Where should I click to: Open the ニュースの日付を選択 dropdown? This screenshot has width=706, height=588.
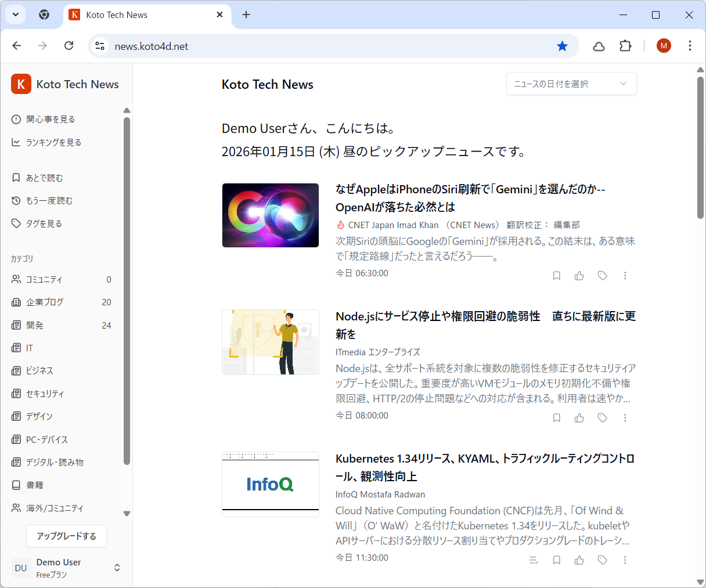pyautogui.click(x=571, y=84)
